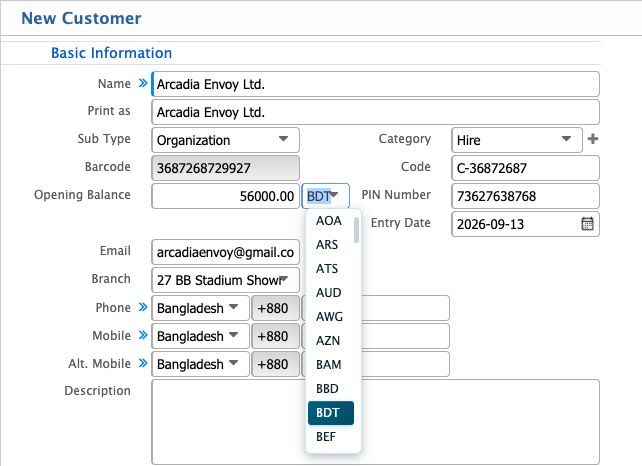Click the Mobile number input field
642x466 pixels.
pyautogui.click(x=405, y=336)
